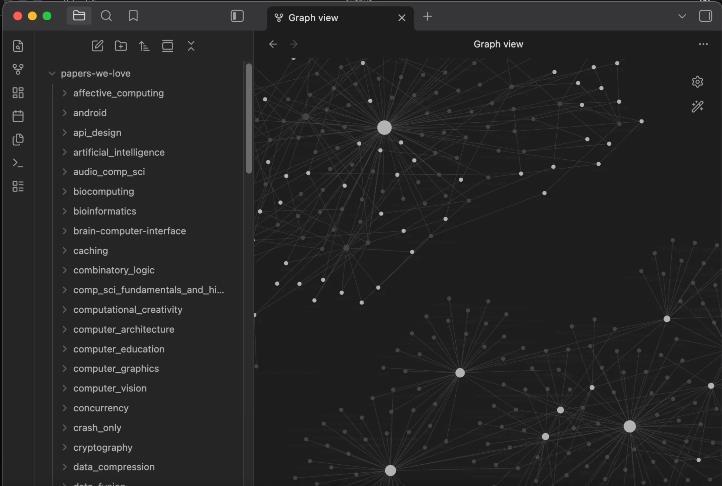
Task: Toggle the left sidebar
Action: 237,16
